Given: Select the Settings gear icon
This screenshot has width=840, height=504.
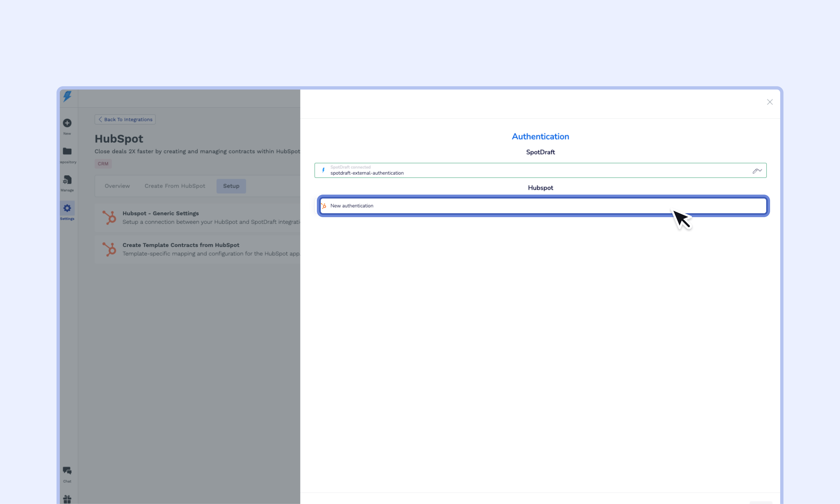Looking at the screenshot, I should (x=67, y=208).
